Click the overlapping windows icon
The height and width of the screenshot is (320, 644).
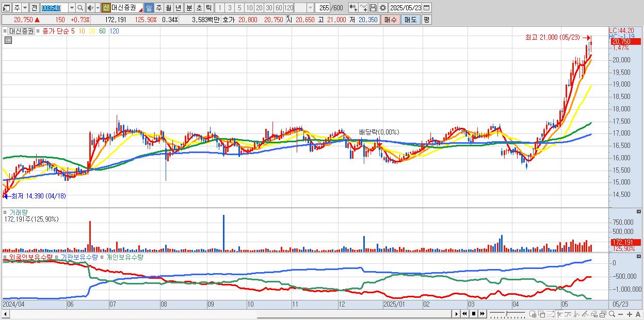click(x=542, y=314)
